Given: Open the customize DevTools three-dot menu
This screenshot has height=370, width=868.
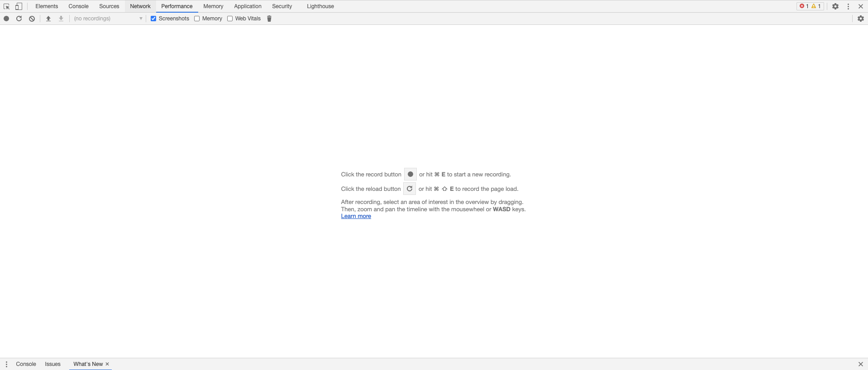Looking at the screenshot, I should pyautogui.click(x=848, y=6).
